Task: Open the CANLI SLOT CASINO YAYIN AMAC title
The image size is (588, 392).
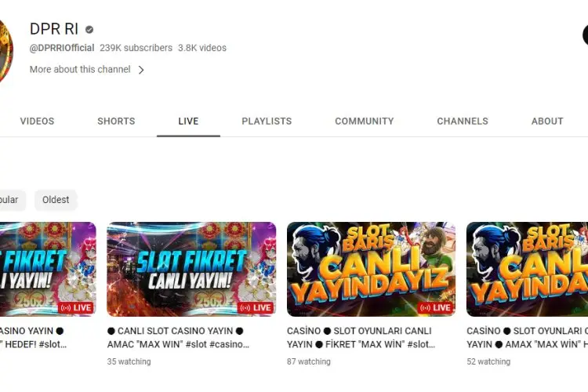Action: (x=179, y=338)
